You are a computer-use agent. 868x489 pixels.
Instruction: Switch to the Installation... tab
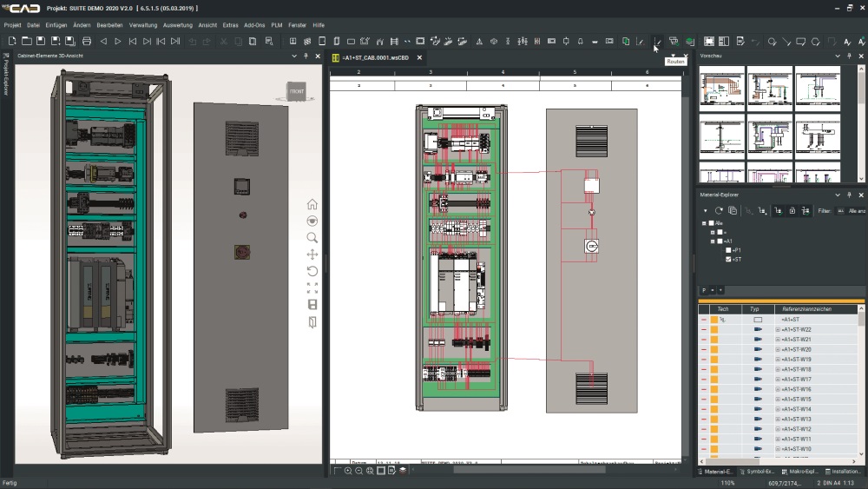(x=843, y=472)
